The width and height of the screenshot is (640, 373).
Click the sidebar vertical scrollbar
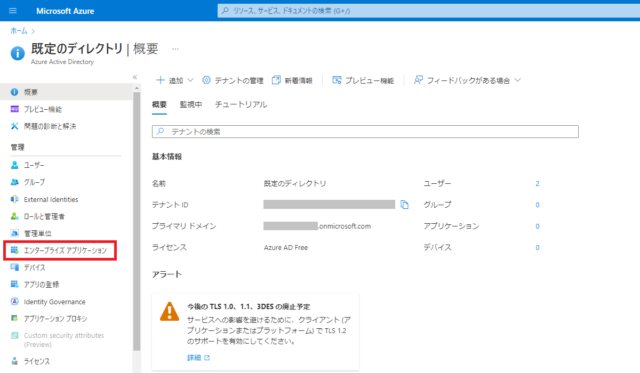click(136, 220)
